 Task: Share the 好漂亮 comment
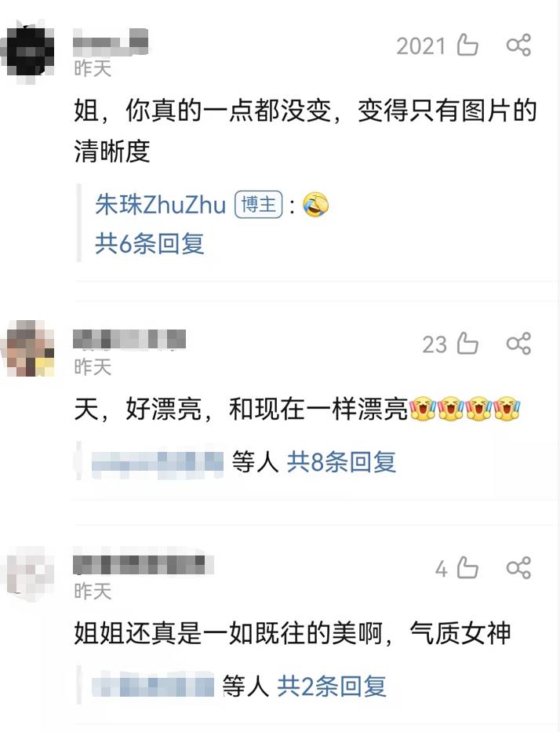[519, 344]
